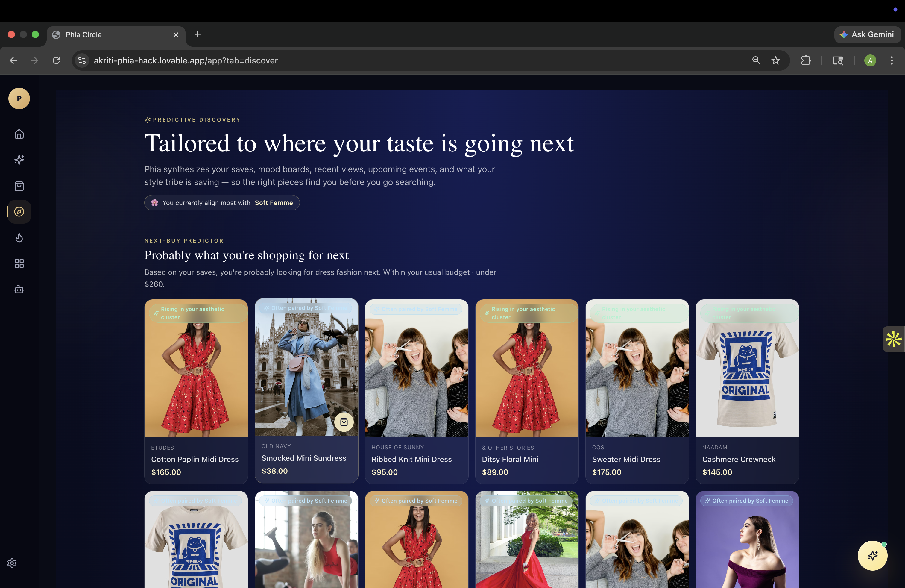
Task: Select the compass Discover icon in the sidebar
Action: click(19, 211)
